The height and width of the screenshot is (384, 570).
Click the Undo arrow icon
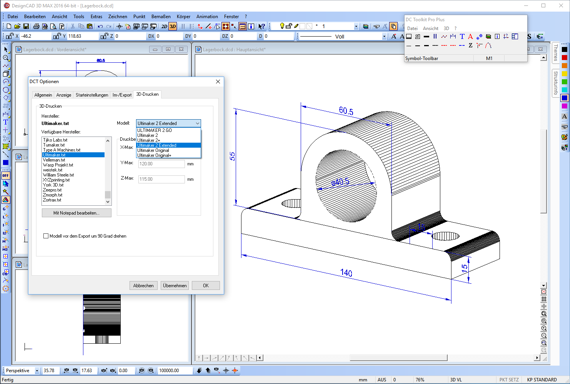point(100,26)
